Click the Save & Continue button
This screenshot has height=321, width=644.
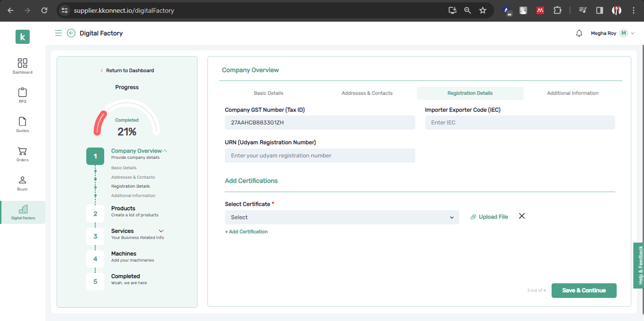pyautogui.click(x=584, y=290)
